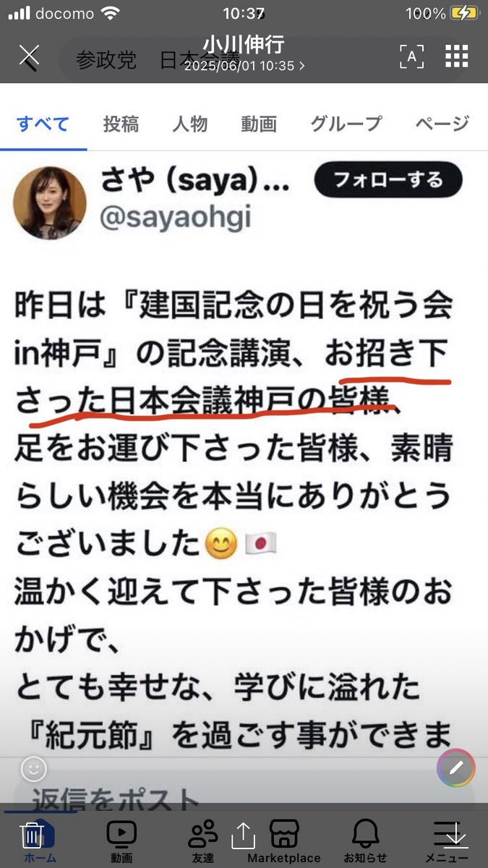Tap the フォローする follow button
The width and height of the screenshot is (488, 868).
coord(388,179)
